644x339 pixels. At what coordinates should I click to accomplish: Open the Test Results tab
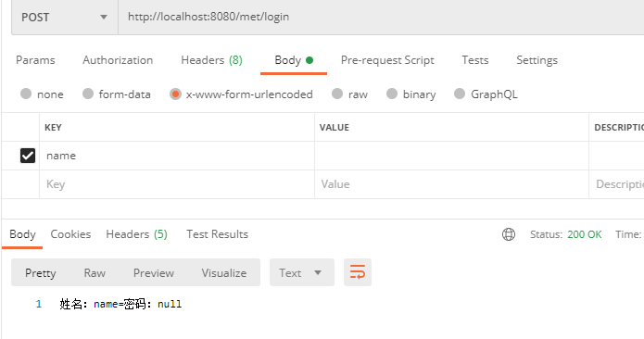(217, 234)
